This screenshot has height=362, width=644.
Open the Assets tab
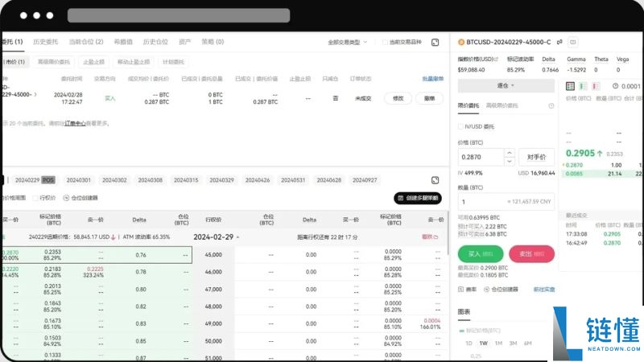[185, 42]
